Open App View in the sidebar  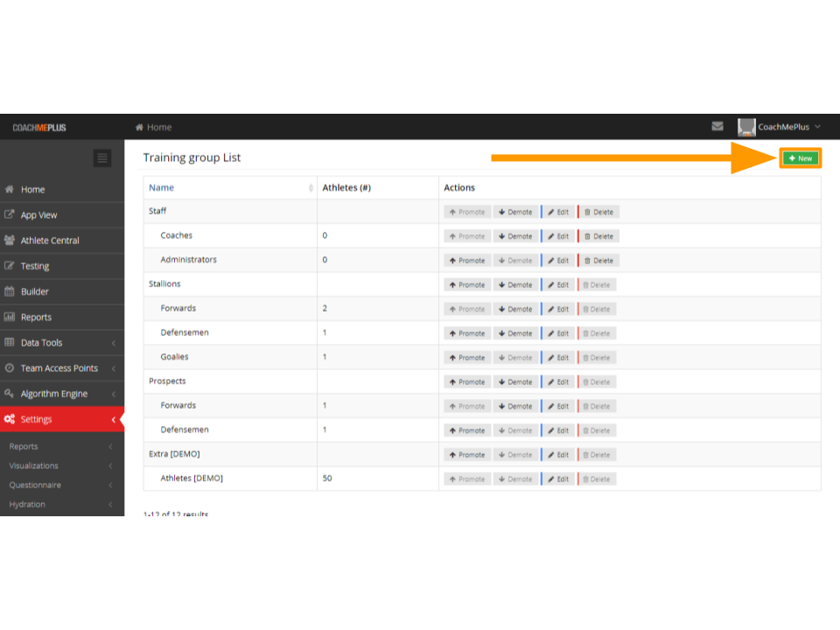point(62,215)
